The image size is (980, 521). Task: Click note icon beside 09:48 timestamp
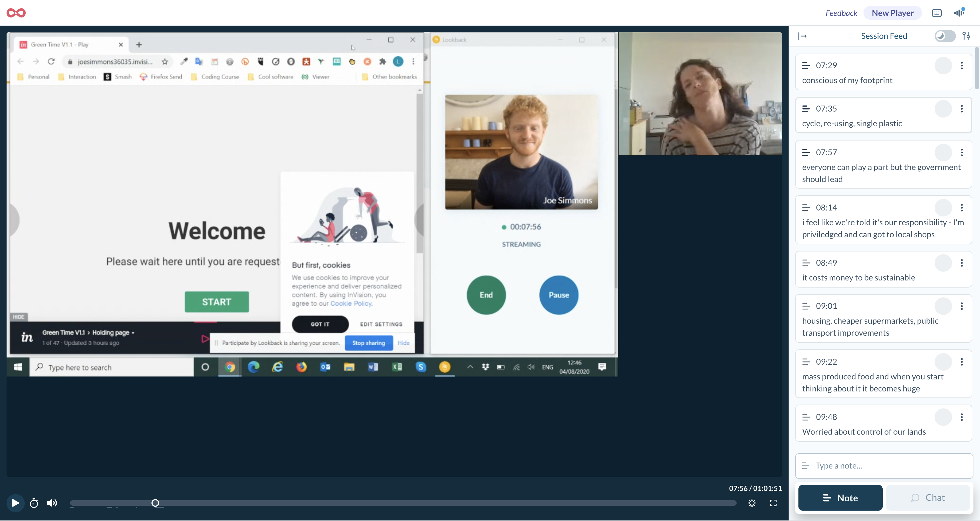point(806,417)
